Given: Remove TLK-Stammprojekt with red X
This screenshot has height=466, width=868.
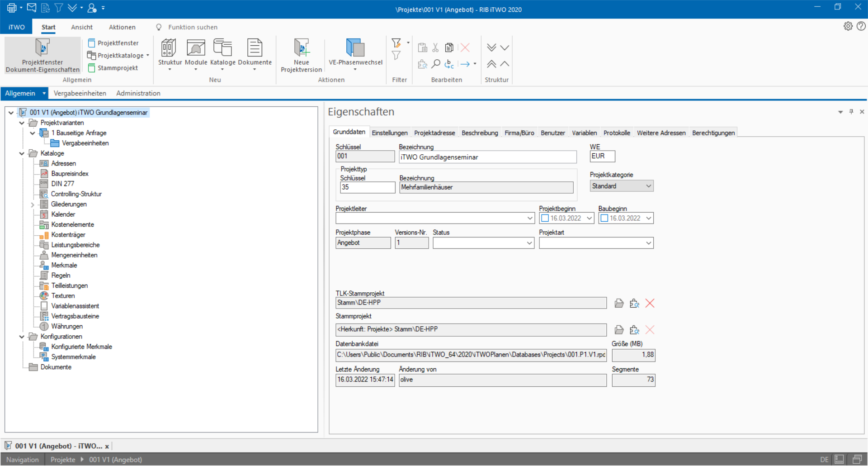Looking at the screenshot, I should (650, 303).
